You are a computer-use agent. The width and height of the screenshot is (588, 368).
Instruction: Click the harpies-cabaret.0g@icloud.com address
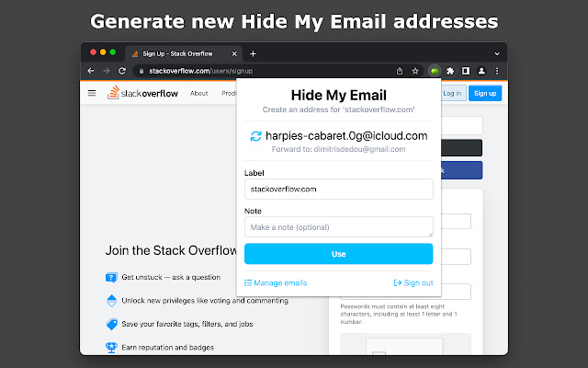coord(346,136)
